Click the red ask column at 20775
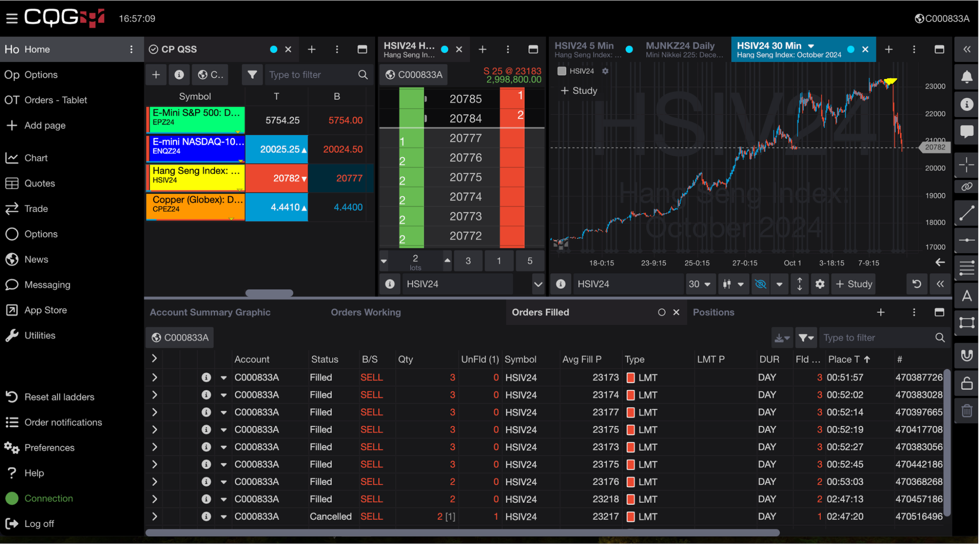980x544 pixels. coord(512,177)
